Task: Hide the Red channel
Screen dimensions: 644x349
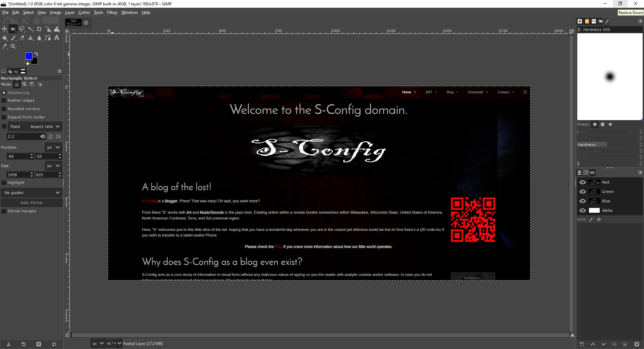Action: (583, 182)
